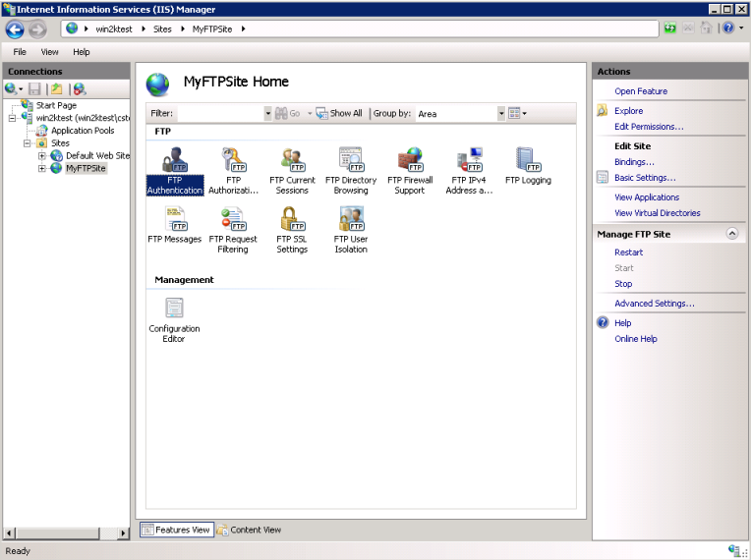Open the Go button dropdown arrow
Image resolution: width=751 pixels, height=560 pixels.
point(310,113)
